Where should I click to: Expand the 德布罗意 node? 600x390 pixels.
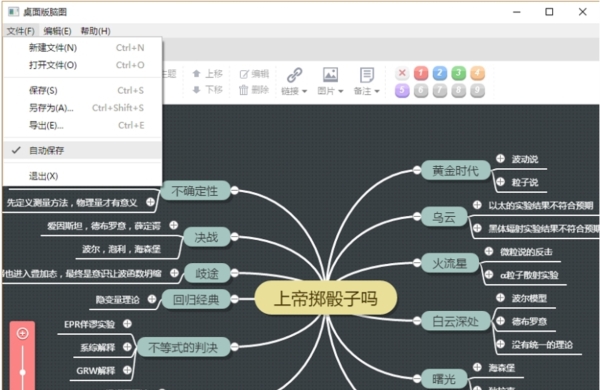pos(500,321)
